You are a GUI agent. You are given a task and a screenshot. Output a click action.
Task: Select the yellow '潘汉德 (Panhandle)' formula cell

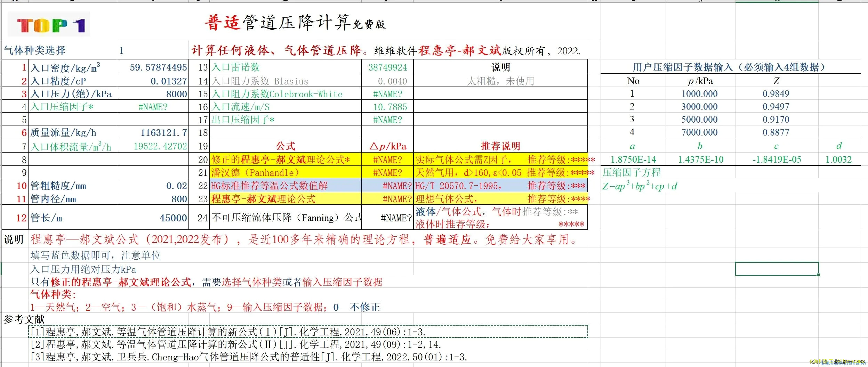(286, 172)
